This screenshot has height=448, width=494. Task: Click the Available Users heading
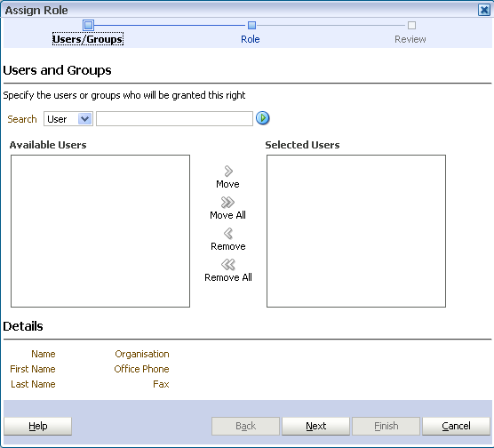[48, 145]
